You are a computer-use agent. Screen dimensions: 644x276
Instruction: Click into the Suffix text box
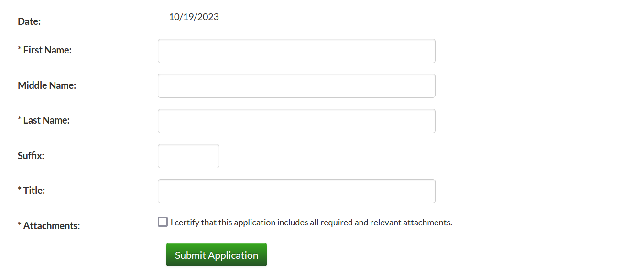[188, 156]
